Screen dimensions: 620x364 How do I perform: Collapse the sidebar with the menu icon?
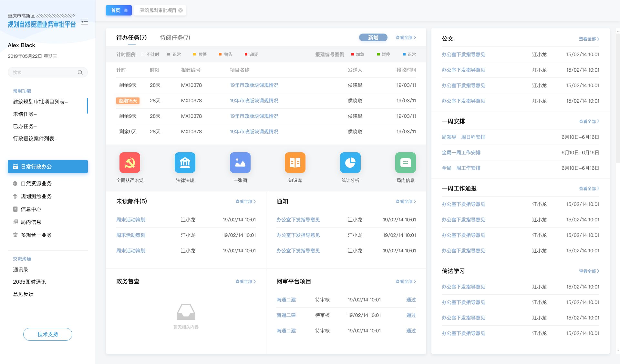[85, 22]
